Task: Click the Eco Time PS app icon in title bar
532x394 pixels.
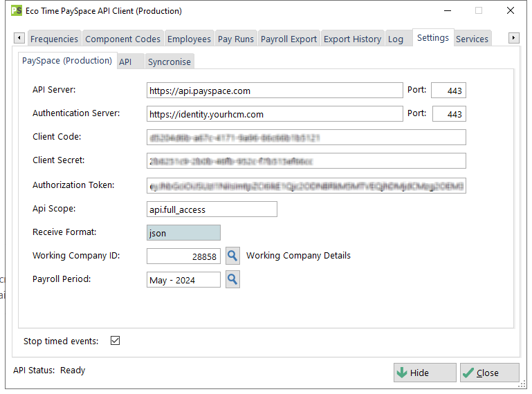Action: tap(17, 10)
